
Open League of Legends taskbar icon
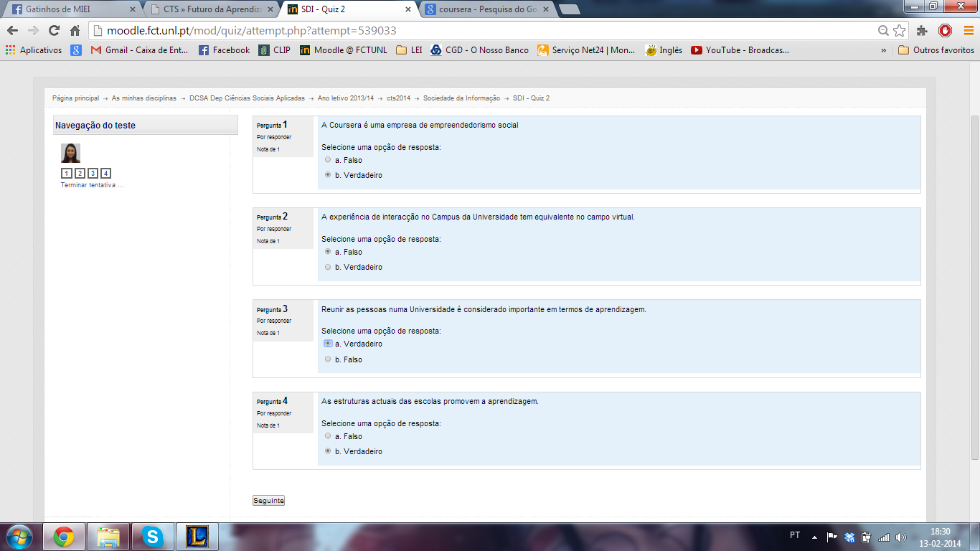click(197, 537)
